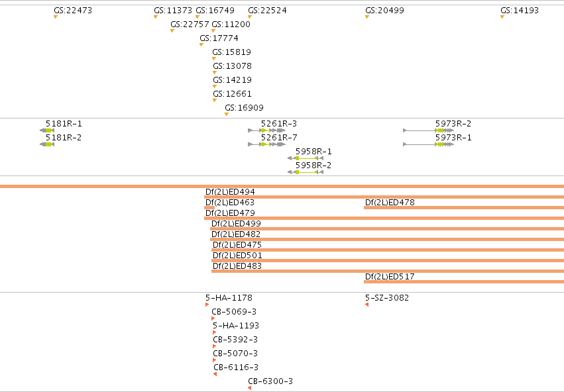Click the GS:14193 insertion marker triangle
This screenshot has height=392, width=564.
click(502, 17)
